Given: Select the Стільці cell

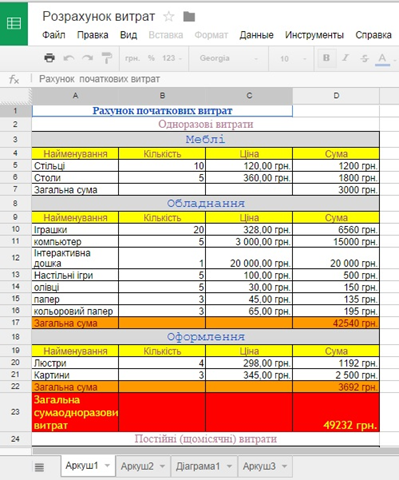Looking at the screenshot, I should (x=75, y=166).
